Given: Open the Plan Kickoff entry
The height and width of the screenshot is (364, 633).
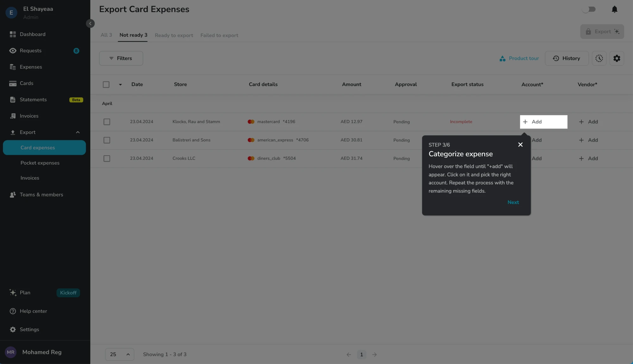Looking at the screenshot, I should click(44, 293).
